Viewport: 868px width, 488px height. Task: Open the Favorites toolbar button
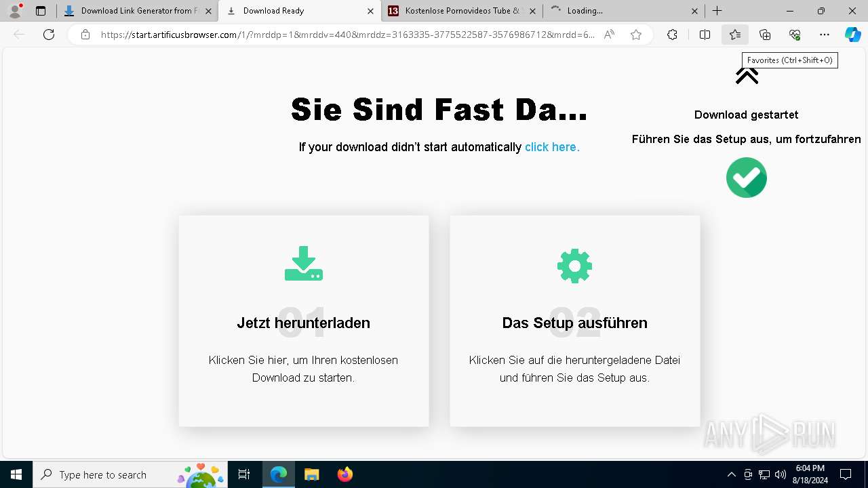pos(735,35)
